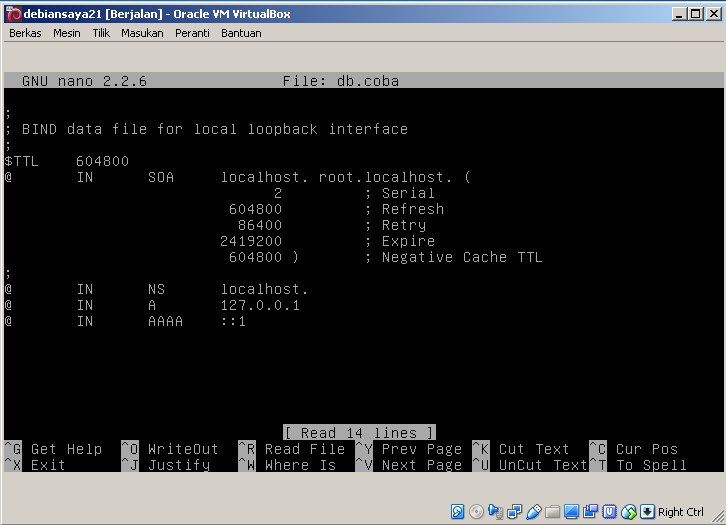The image size is (726, 525).
Task: Open the Masukan menu
Action: 142,33
